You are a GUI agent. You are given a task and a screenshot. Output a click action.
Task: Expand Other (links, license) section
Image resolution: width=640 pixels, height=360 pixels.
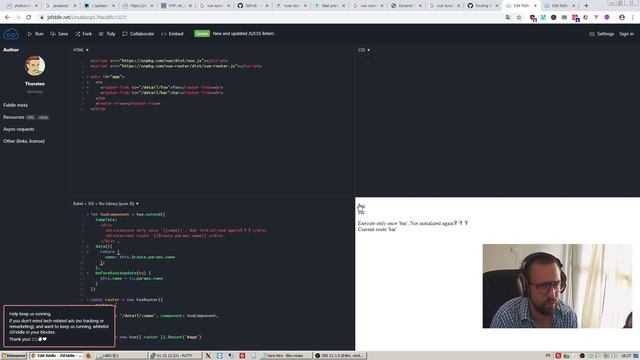(x=24, y=141)
